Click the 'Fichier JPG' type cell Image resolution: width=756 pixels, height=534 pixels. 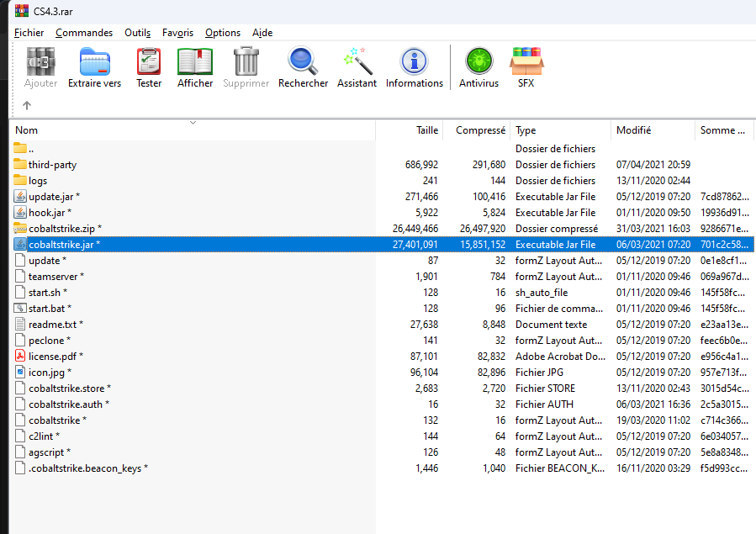(x=539, y=372)
